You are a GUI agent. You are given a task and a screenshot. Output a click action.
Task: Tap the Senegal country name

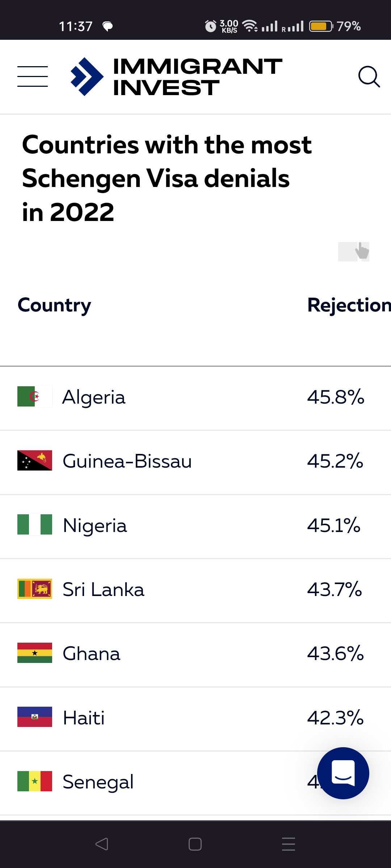coord(98,782)
